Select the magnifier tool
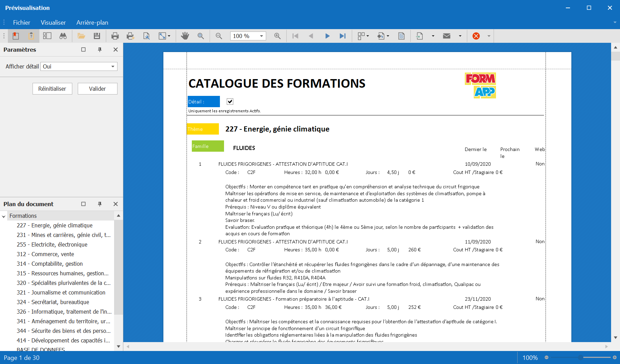Screen dimensions: 620x364 click(x=201, y=36)
